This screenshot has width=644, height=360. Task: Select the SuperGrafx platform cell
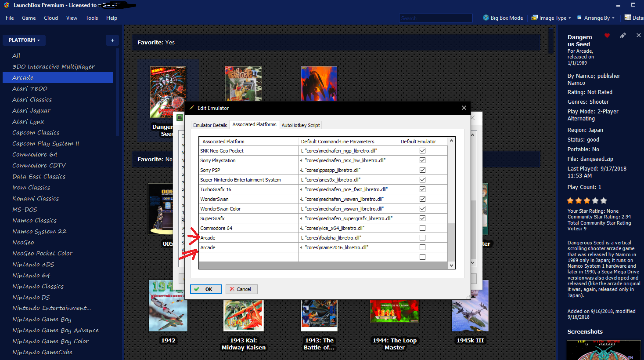(x=248, y=218)
